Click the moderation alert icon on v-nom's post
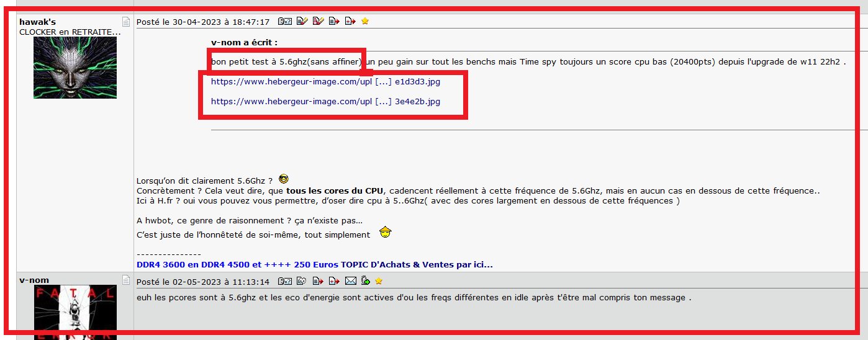 pyautogui.click(x=301, y=281)
